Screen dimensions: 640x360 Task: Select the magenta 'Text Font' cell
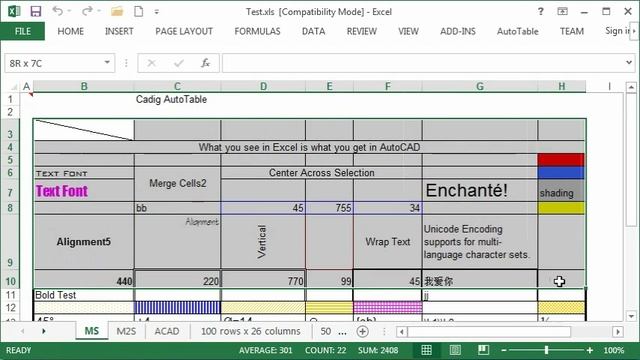pyautogui.click(x=84, y=190)
